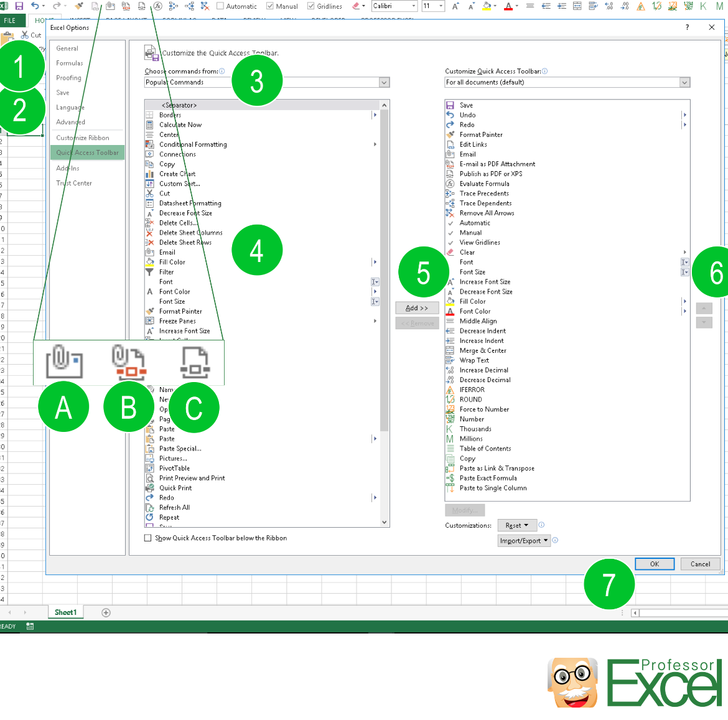Click the Email attachment icon in the top toolbar

click(111, 6)
